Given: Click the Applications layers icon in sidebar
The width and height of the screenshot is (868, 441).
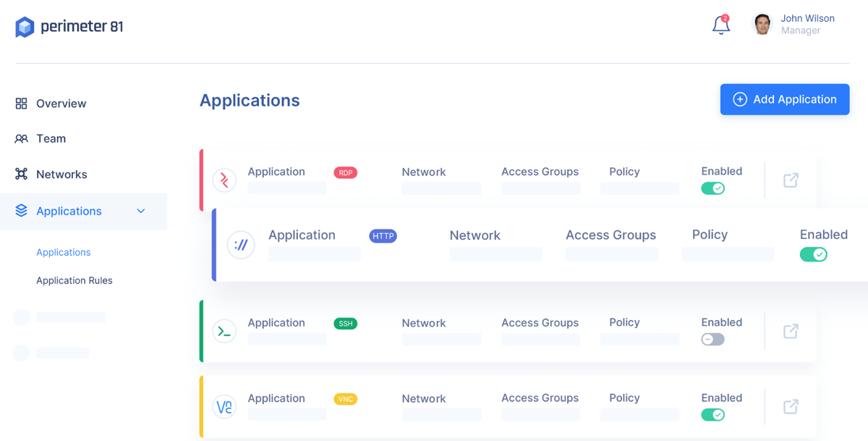Looking at the screenshot, I should (21, 211).
